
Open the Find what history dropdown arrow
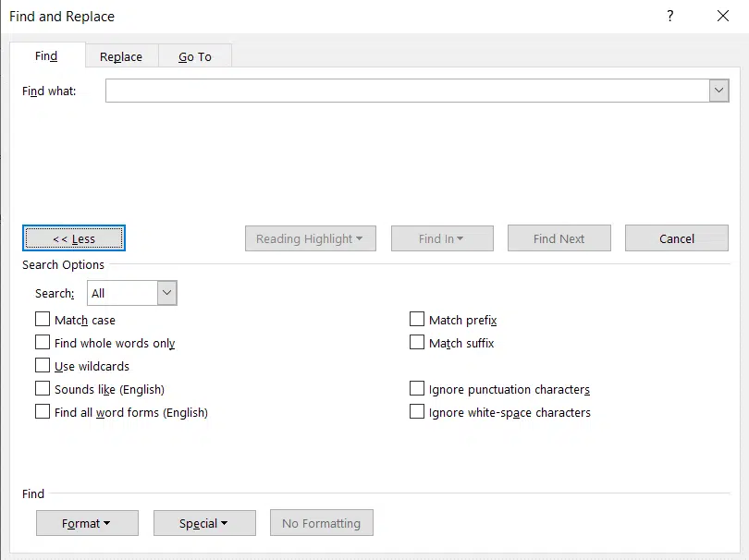(x=718, y=91)
